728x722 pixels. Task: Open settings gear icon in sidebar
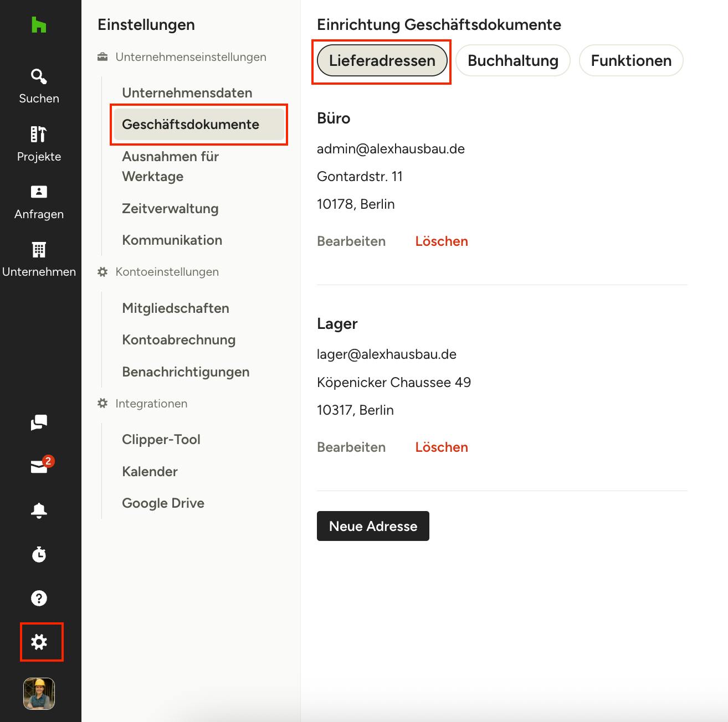(x=39, y=642)
